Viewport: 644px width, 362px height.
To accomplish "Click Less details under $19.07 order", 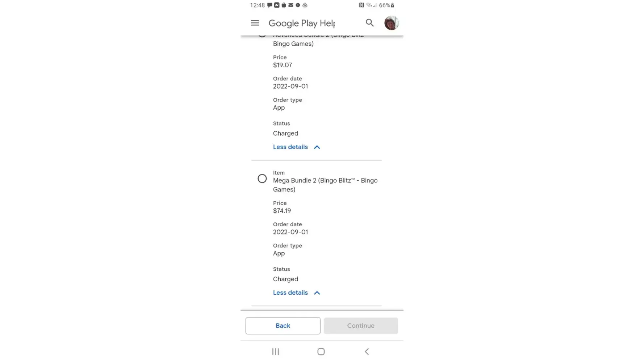I will (x=290, y=147).
